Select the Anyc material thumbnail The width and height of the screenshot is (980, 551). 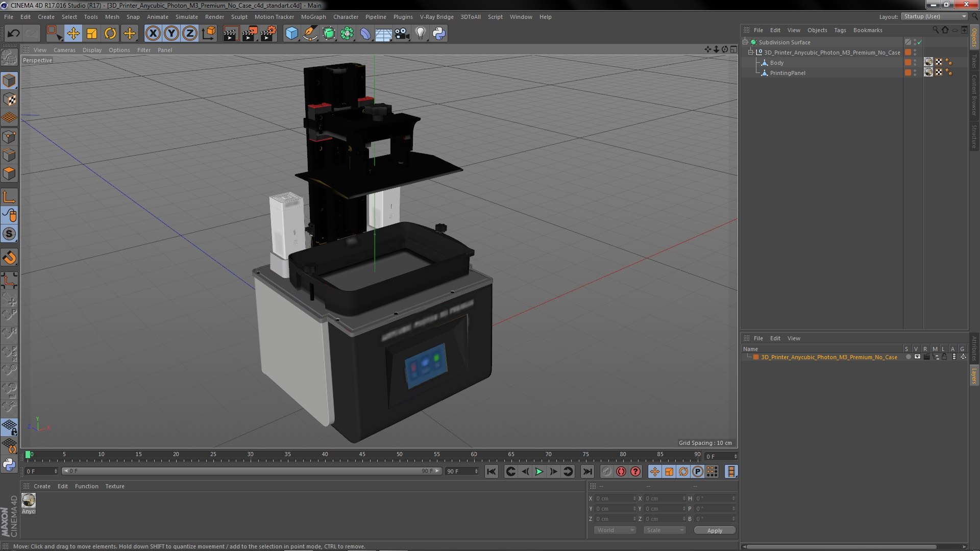[x=29, y=500]
